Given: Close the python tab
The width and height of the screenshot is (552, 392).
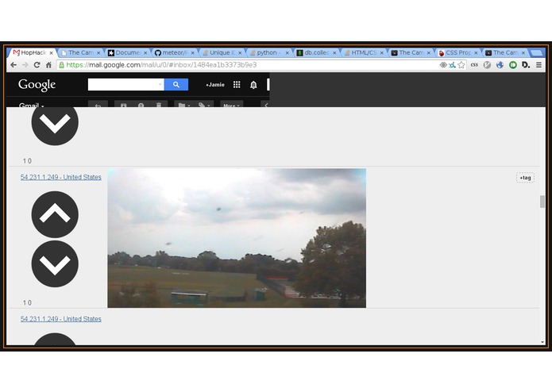Looking at the screenshot, I should pos(287,52).
